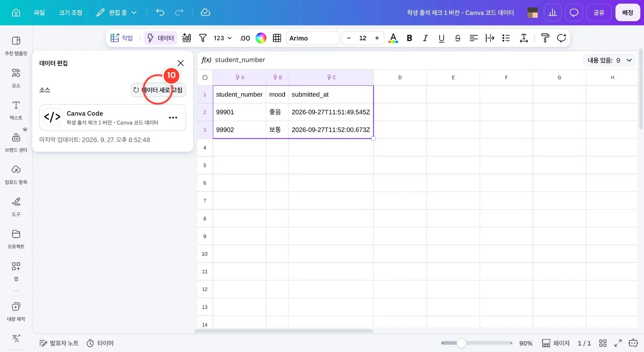Screen dimensions: 644x352
Task: Open the Canva Code source icon
Action: 52,117
